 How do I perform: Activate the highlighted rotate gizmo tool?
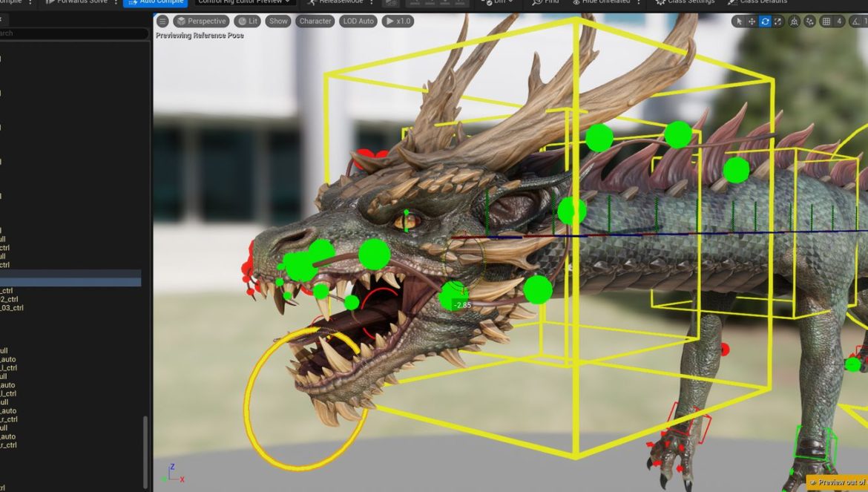click(765, 22)
